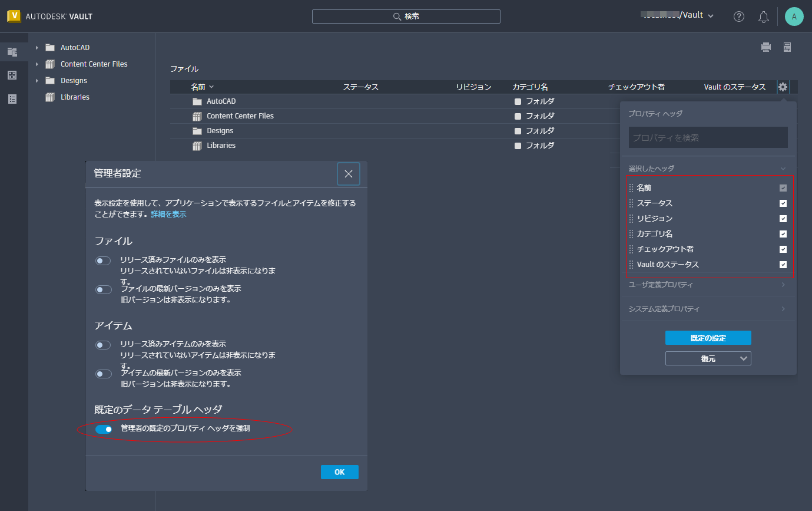Uncheck the Vault のステータス header checkbox
812x511 pixels.
[x=783, y=265]
